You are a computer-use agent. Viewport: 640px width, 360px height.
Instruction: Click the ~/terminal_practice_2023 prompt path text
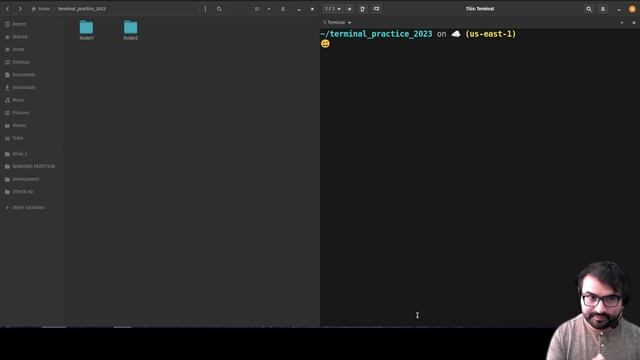(x=376, y=34)
